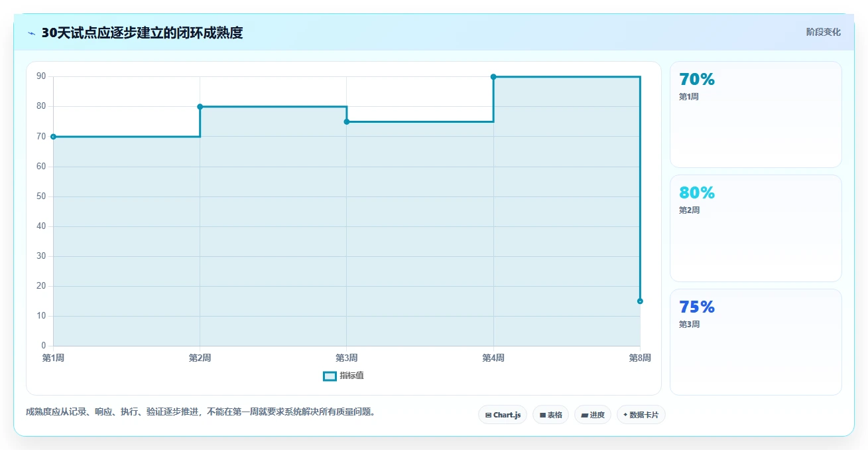Select the 数据卡片 tag chip
This screenshot has height=450, width=868.
point(641,415)
